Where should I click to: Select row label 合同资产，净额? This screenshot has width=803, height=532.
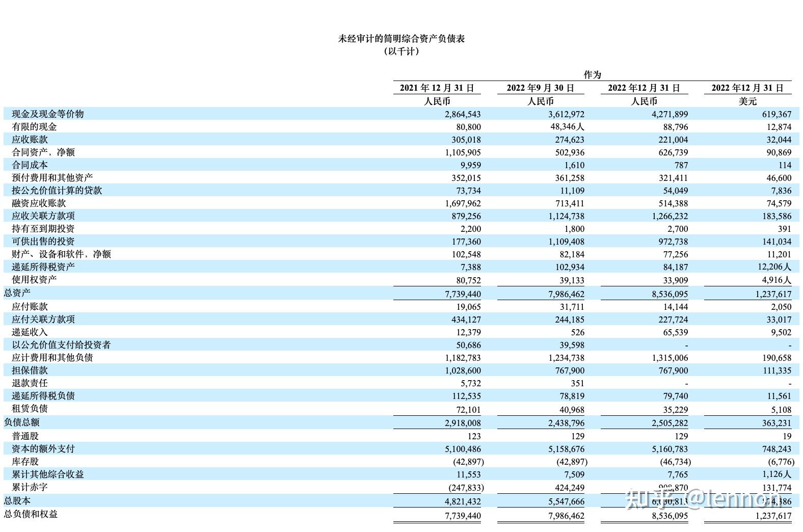tap(43, 152)
